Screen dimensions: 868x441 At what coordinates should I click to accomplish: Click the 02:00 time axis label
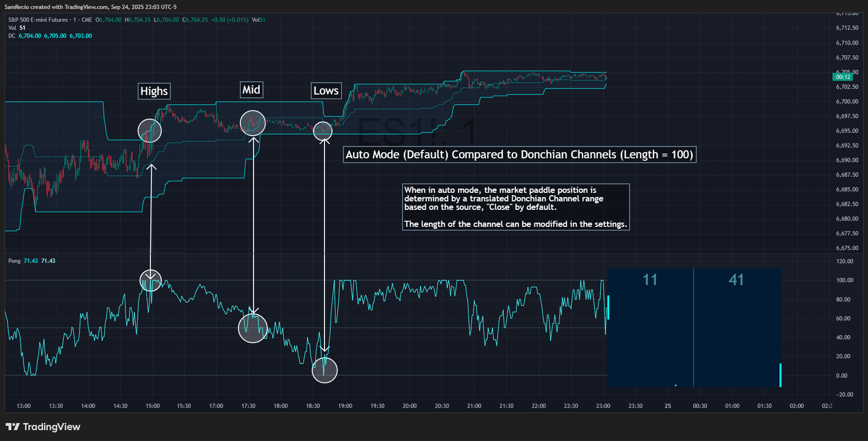point(797,406)
